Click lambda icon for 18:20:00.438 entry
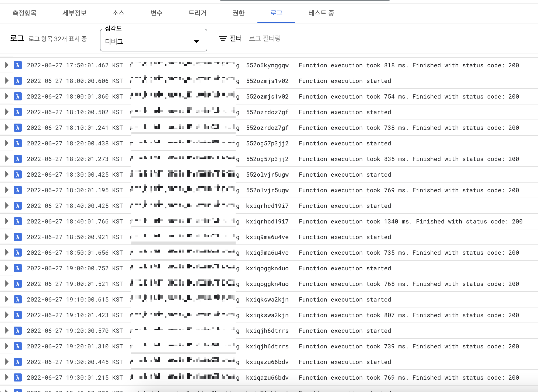Screen dimensions: 538x392 (18, 143)
